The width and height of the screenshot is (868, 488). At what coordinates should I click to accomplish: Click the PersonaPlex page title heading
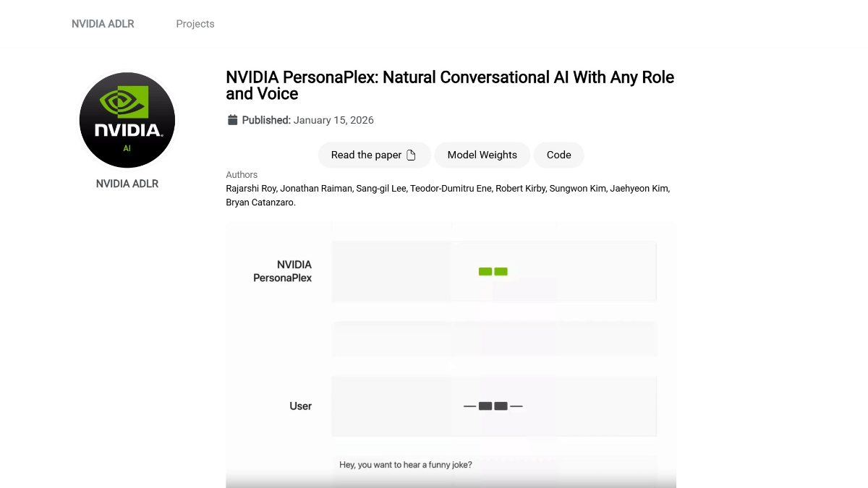coord(450,85)
